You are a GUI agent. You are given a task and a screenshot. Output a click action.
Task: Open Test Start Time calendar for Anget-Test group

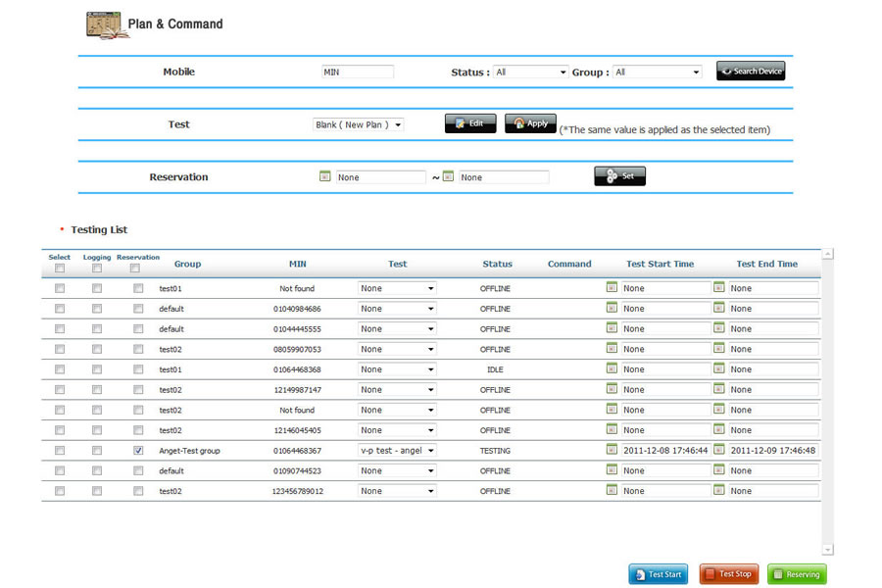click(612, 450)
